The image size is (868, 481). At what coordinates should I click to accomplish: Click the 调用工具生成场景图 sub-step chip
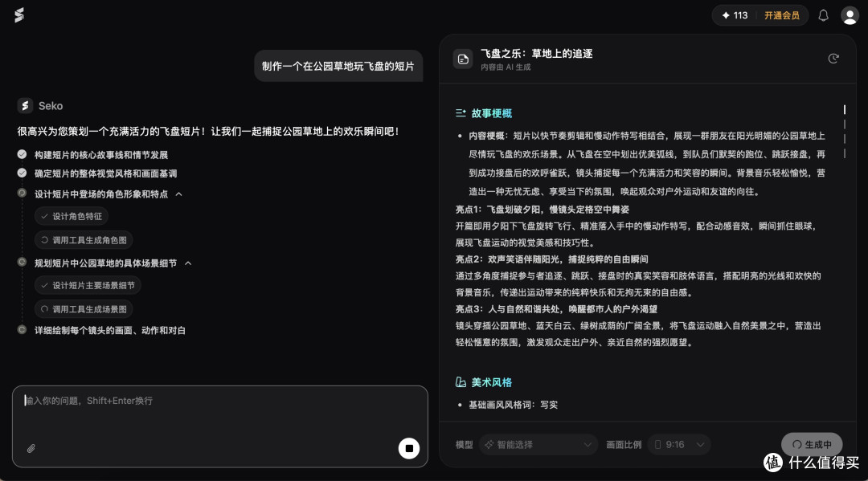coord(84,309)
